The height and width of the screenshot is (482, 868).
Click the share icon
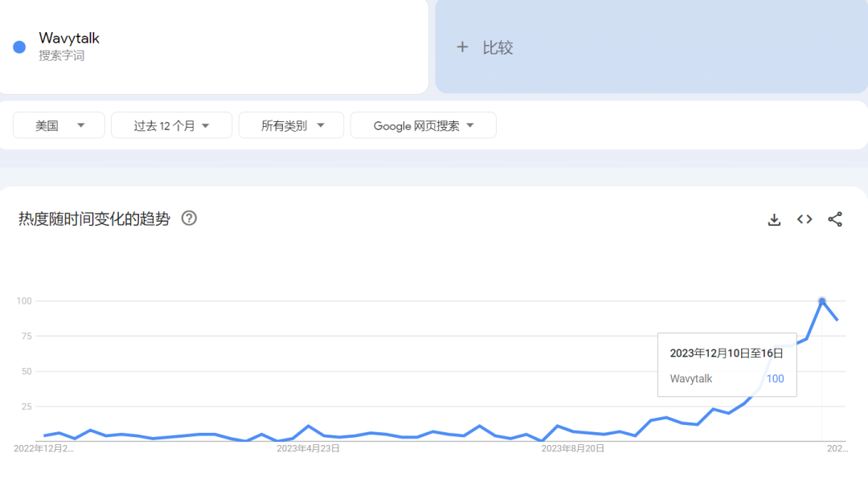click(x=835, y=219)
